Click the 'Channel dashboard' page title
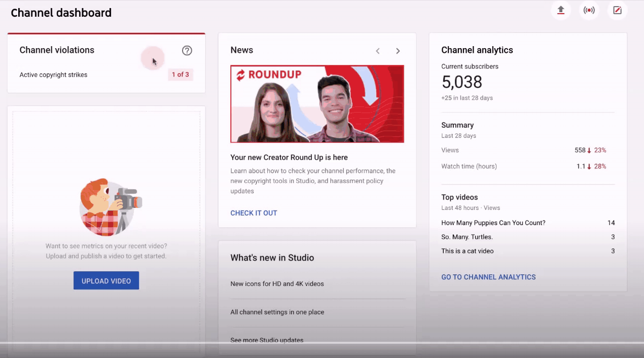This screenshot has width=644, height=358. [61, 13]
